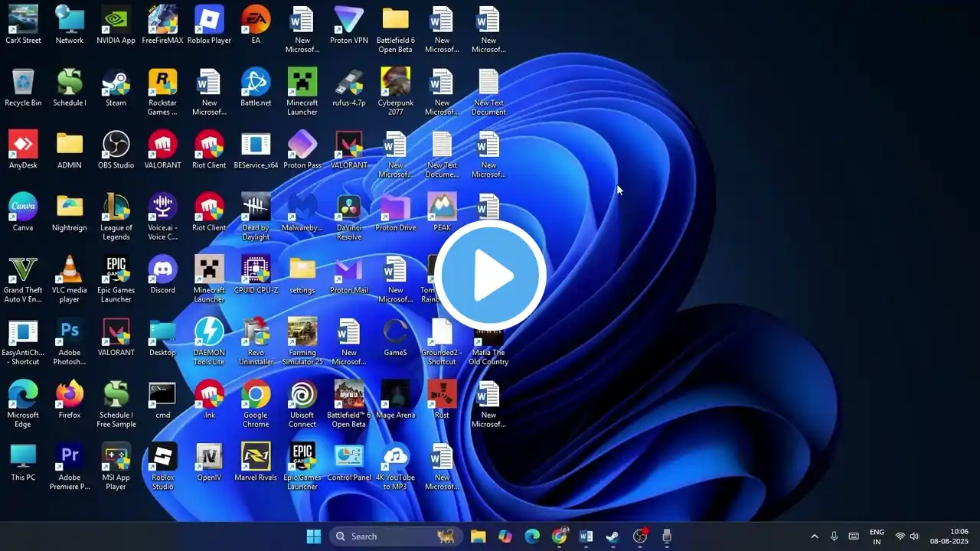This screenshot has height=551, width=980.
Task: Launch the MSI App Player shortcut
Action: click(x=116, y=466)
